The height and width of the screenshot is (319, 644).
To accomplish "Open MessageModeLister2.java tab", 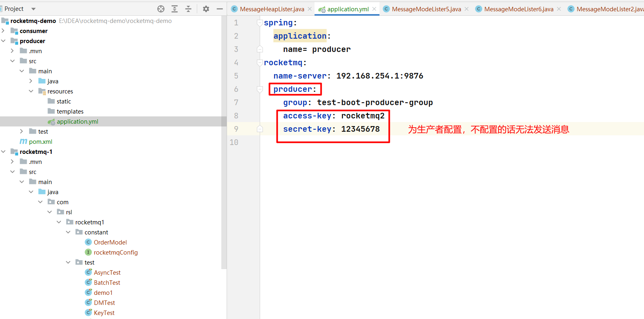I will coord(610,9).
